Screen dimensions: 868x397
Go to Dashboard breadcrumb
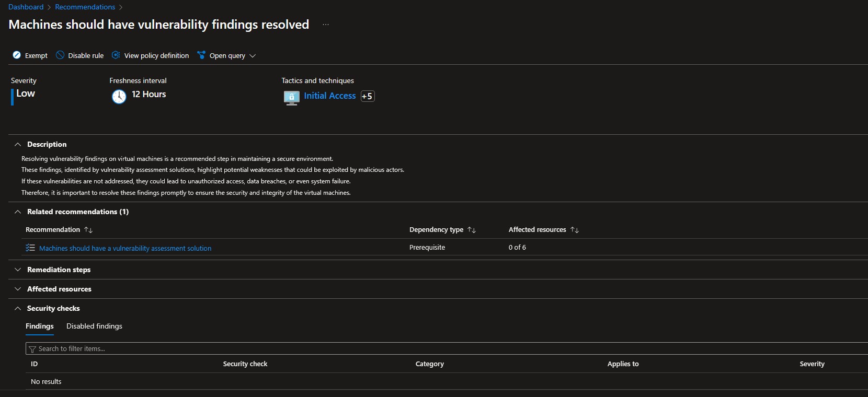[26, 7]
